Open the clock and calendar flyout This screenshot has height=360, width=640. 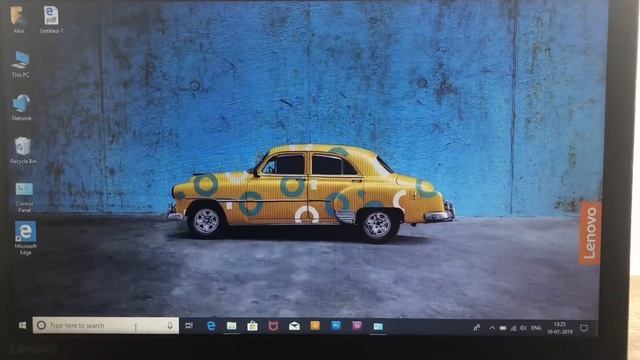(560, 328)
